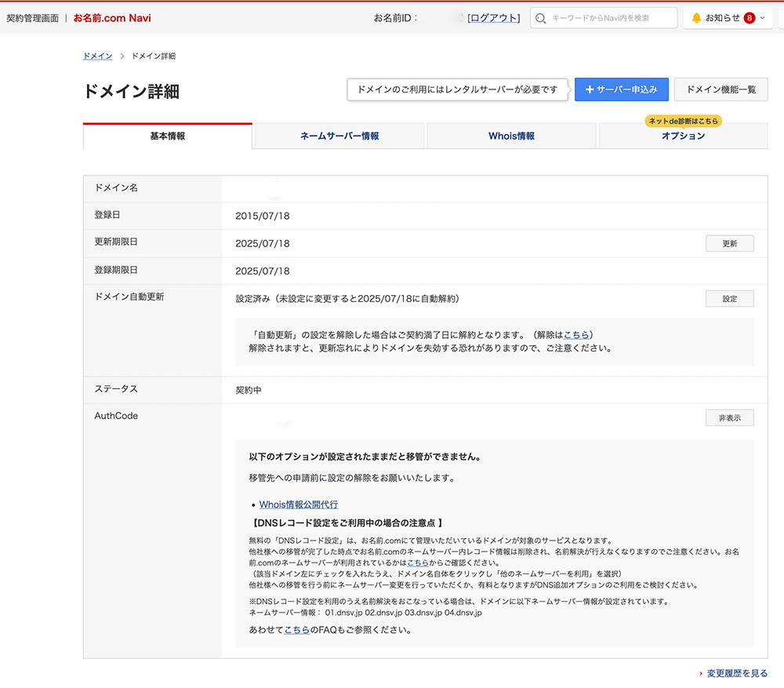Click the ステータス row label

116,389
